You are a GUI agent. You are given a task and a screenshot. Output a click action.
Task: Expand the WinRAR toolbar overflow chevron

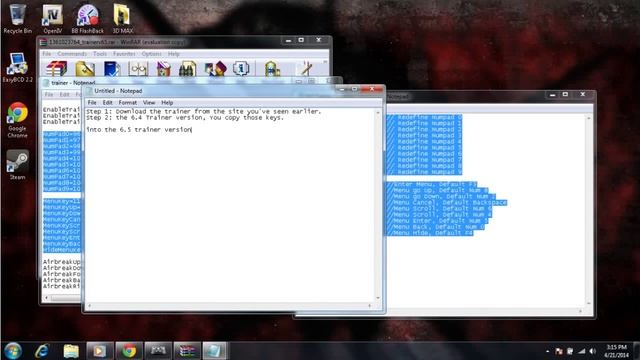[325, 62]
